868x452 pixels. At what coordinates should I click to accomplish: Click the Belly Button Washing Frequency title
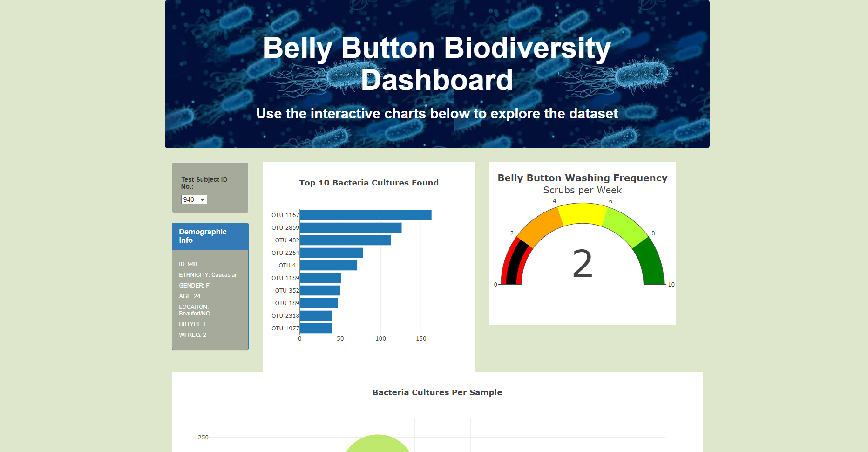[x=582, y=178]
